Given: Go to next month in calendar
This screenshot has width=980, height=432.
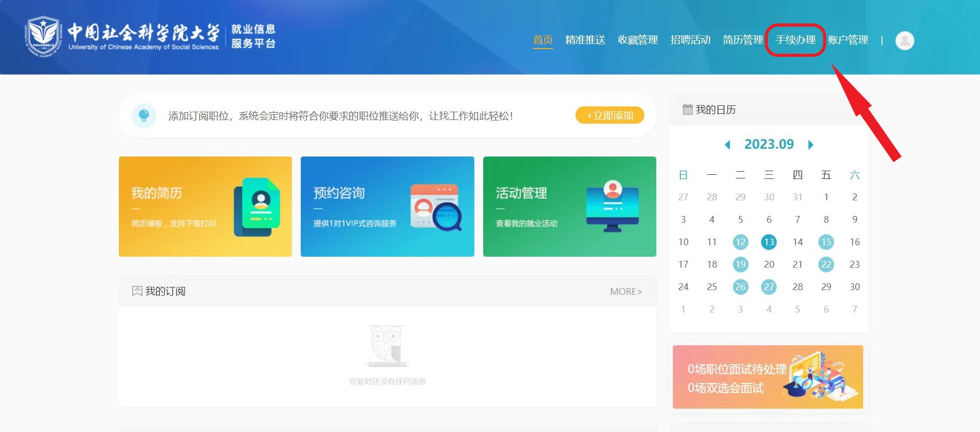Looking at the screenshot, I should click(x=811, y=145).
